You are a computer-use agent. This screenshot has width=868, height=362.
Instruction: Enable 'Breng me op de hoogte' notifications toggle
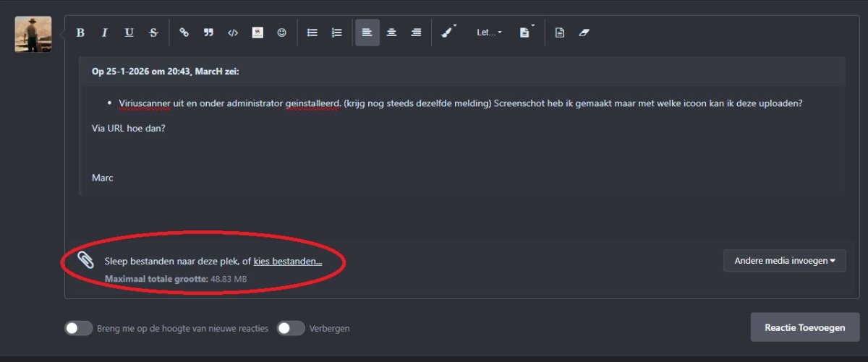[x=79, y=328]
